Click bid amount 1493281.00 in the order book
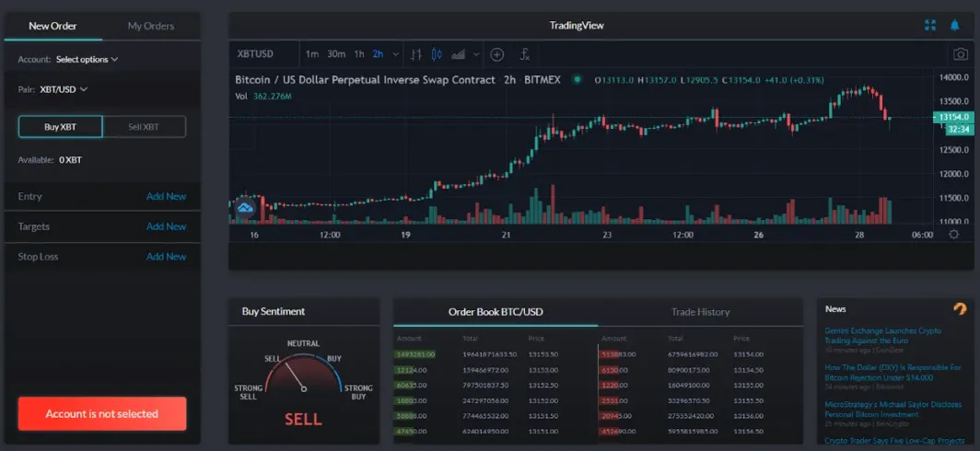The image size is (980, 451). point(414,354)
